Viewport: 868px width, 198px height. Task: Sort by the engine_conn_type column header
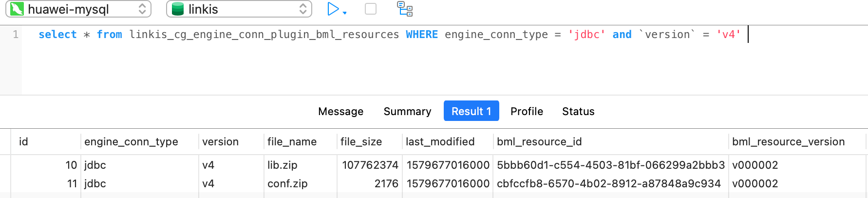click(131, 142)
